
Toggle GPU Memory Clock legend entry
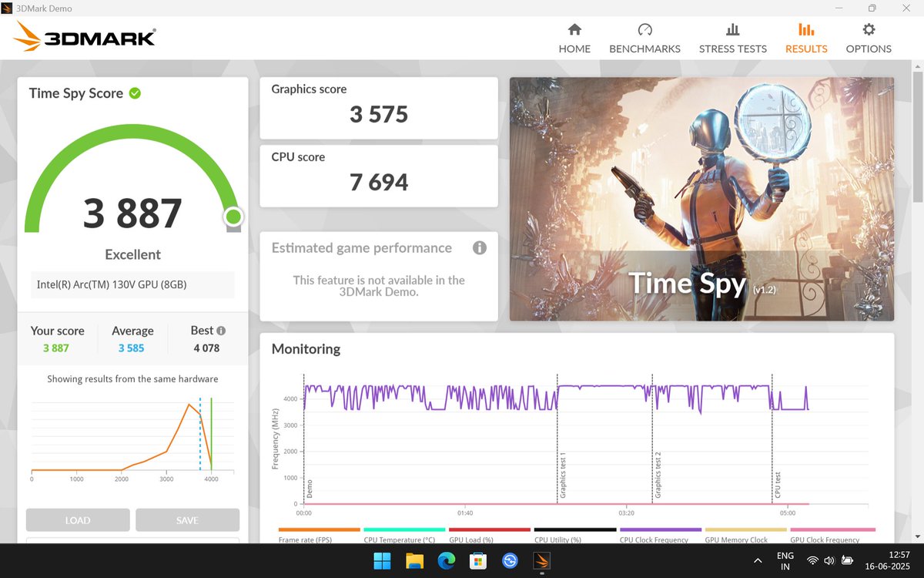[746, 535]
